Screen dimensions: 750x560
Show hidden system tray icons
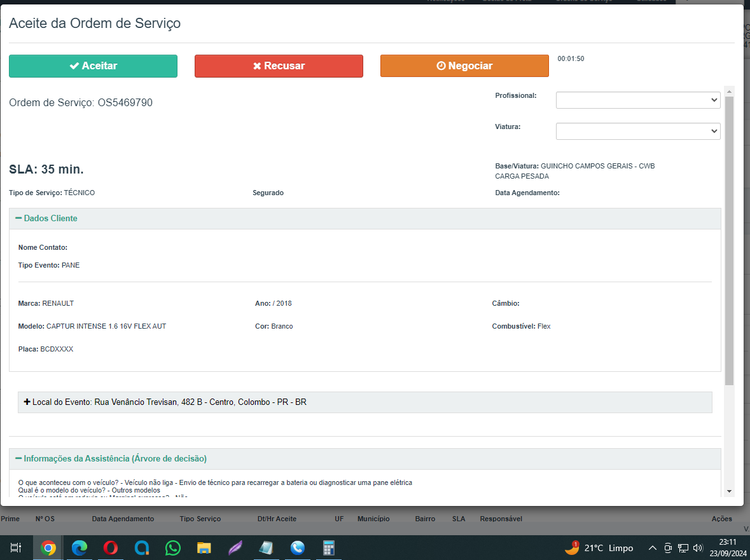652,548
